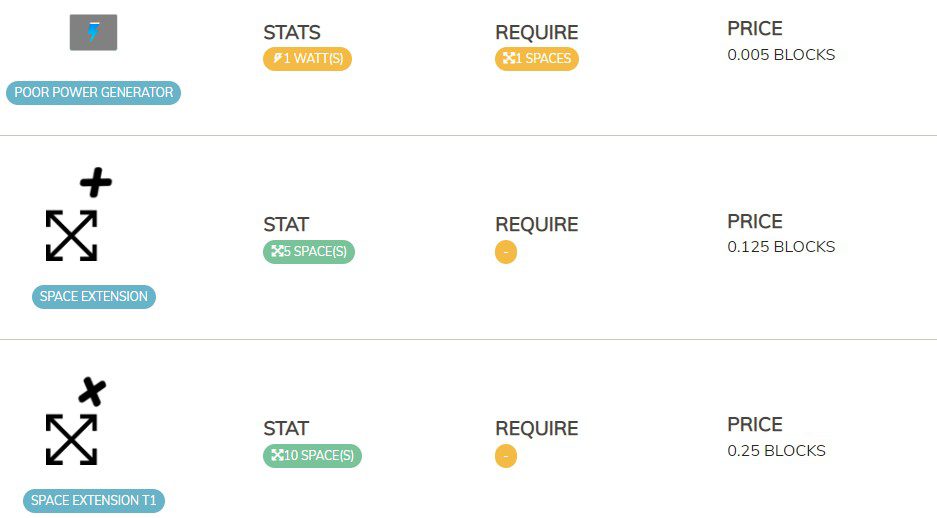Image resolution: width=937 pixels, height=518 pixels.
Task: Click the plus symbol above Space Extension
Action: point(95,183)
